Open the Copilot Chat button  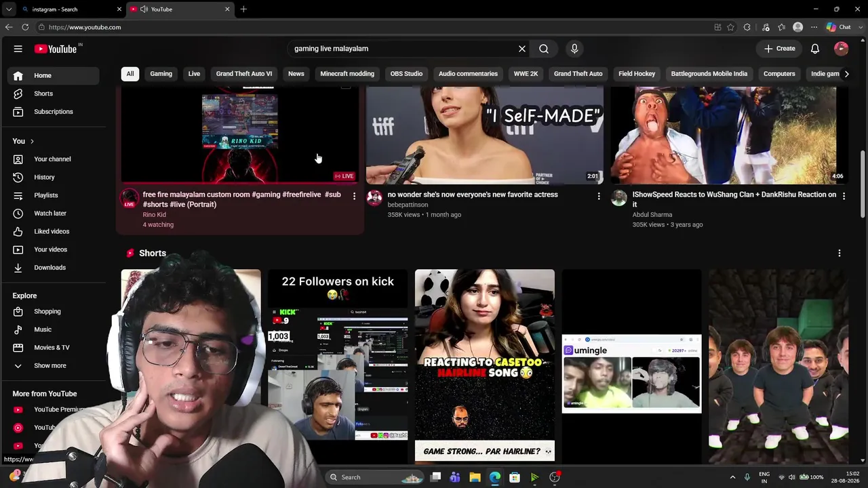click(839, 27)
